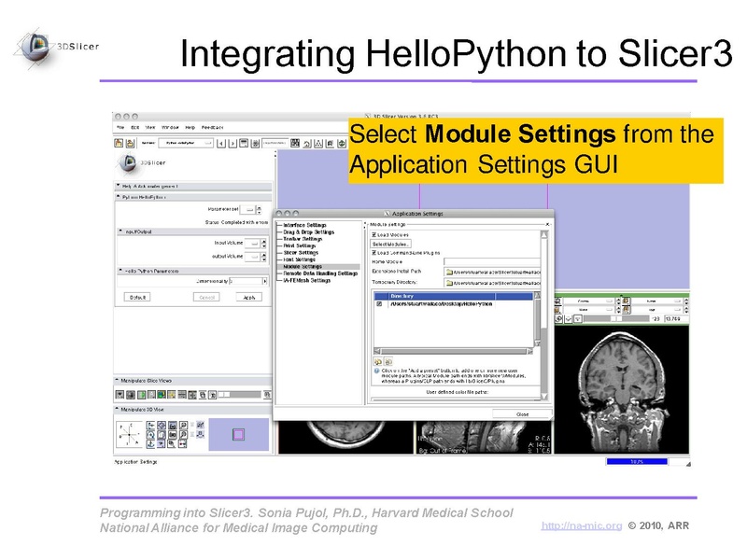This screenshot has width=747, height=560.
Task: Toggle the HelloPython directory checkbox
Action: coord(379,304)
